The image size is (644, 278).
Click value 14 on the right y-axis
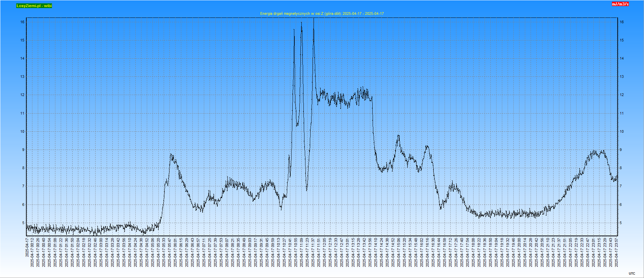pos(622,58)
